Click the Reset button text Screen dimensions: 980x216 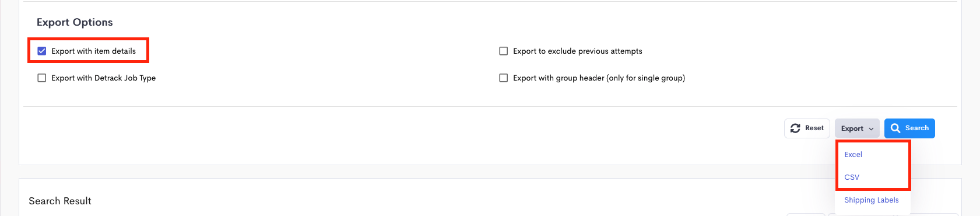pyautogui.click(x=814, y=128)
